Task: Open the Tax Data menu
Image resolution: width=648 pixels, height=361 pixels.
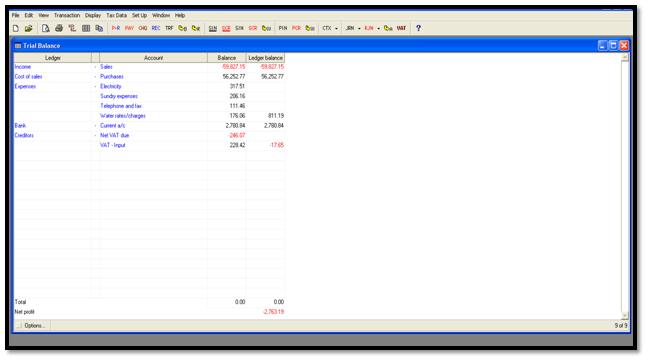Action: pos(117,15)
